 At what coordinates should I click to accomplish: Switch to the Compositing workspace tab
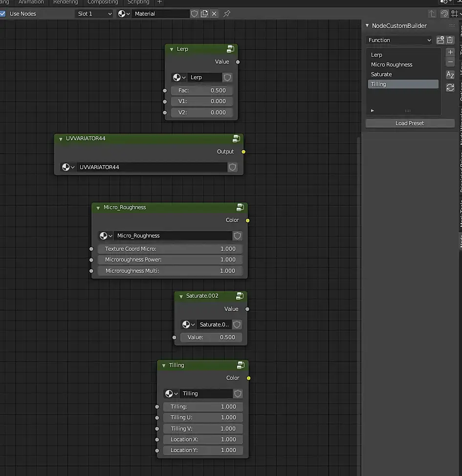103,2
